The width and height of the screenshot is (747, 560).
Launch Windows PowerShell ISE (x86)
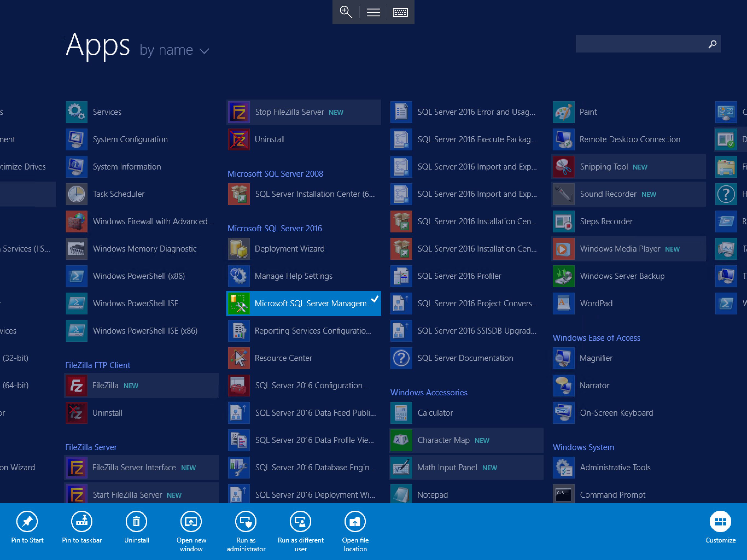141,331
